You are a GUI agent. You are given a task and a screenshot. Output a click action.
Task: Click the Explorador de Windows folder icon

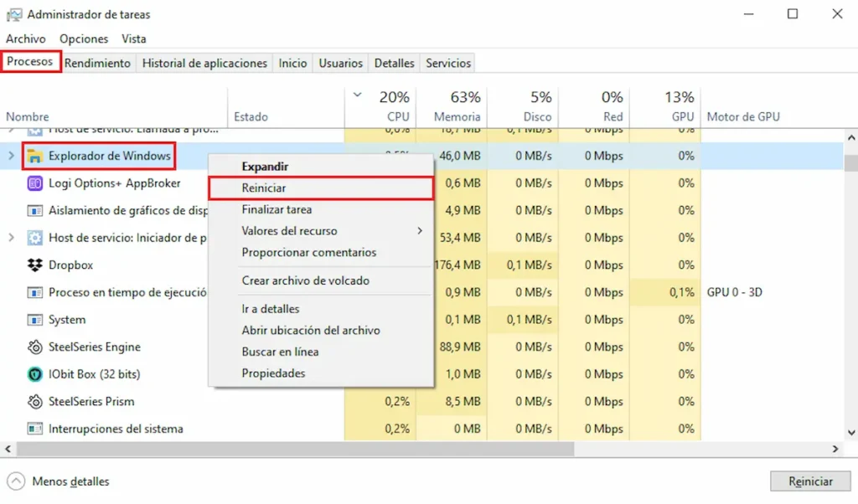(x=35, y=156)
